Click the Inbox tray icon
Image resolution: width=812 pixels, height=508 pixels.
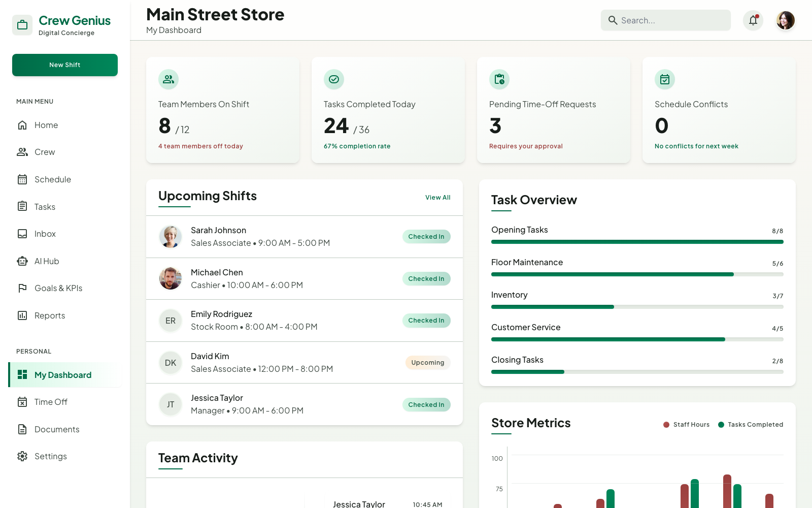point(22,234)
